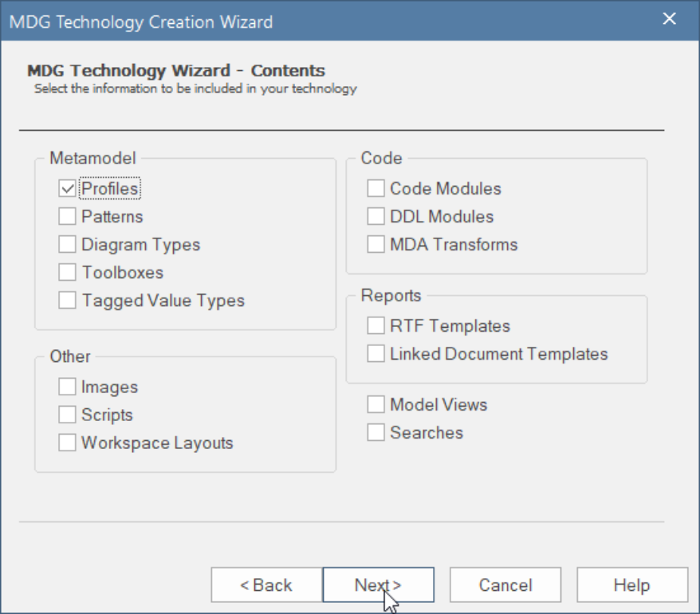Screen dimensions: 700x614
Task: Check the Tagged Value Types option
Action: click(x=68, y=301)
